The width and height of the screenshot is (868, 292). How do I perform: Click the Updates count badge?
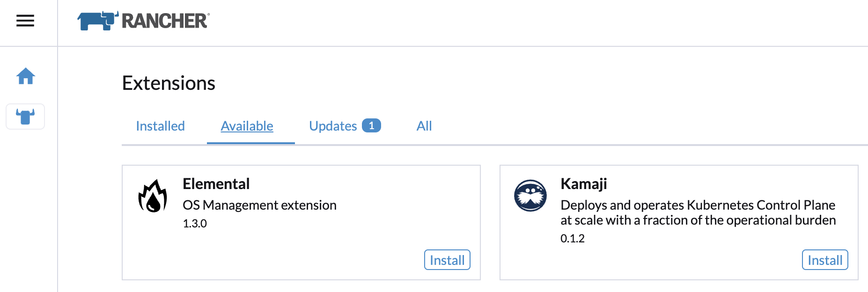[371, 125]
